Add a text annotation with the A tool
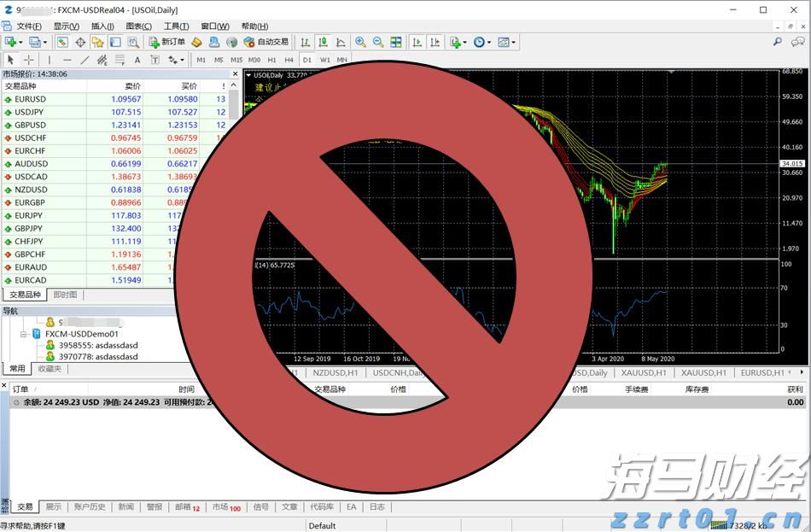This screenshot has width=811, height=532. click(x=137, y=60)
